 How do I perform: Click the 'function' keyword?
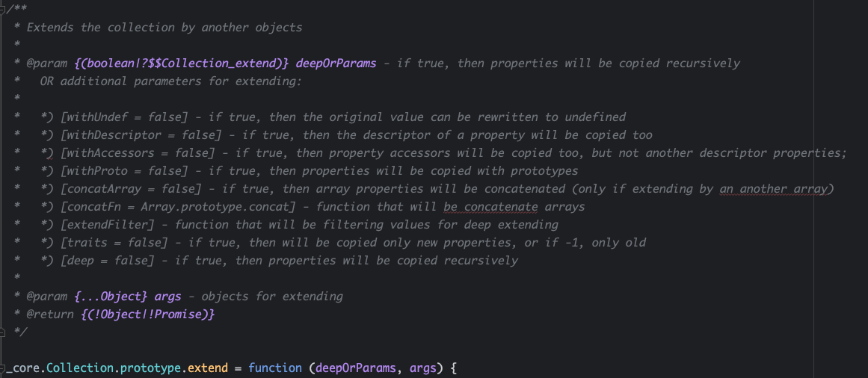[x=275, y=368]
